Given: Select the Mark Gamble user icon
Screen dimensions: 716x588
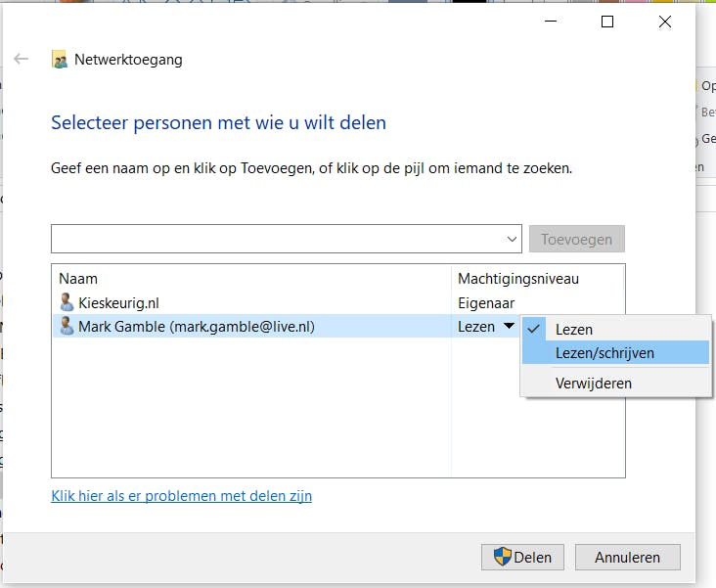Looking at the screenshot, I should [x=67, y=326].
